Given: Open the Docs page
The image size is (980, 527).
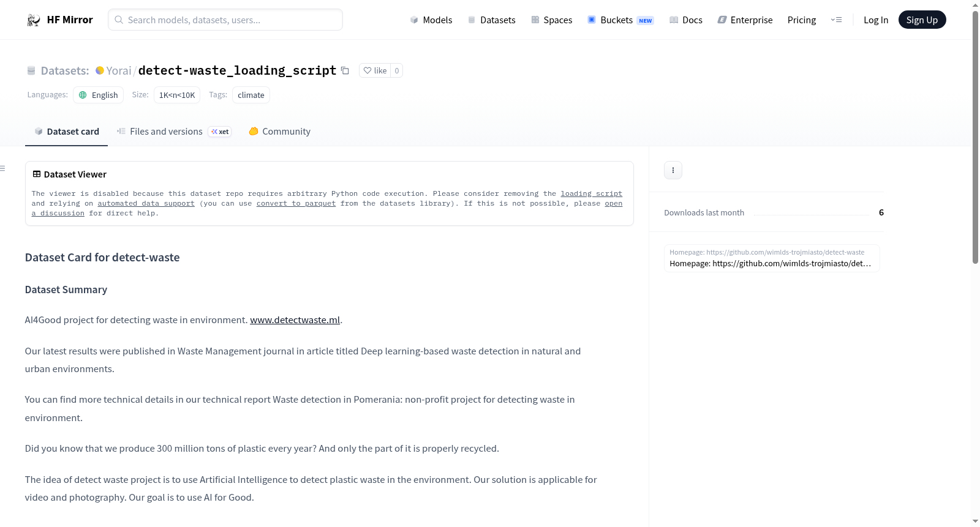Looking at the screenshot, I should coord(686,20).
